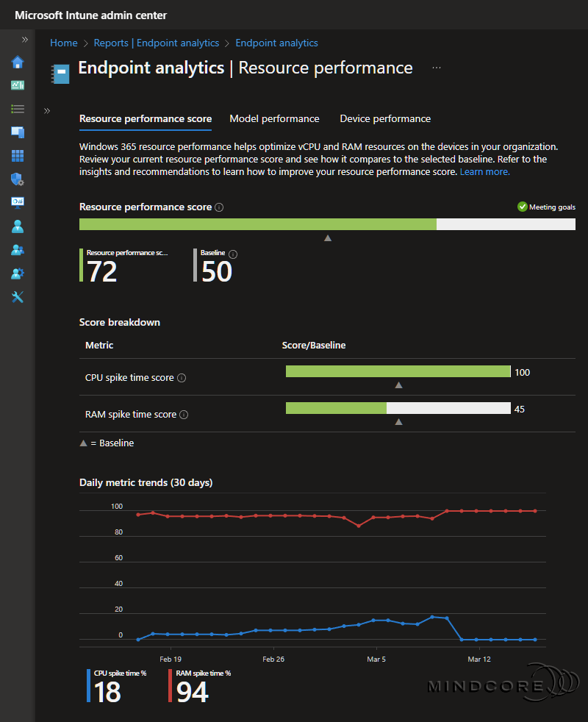
Task: Collapse the blade using the double chevron
Action: (x=46, y=112)
